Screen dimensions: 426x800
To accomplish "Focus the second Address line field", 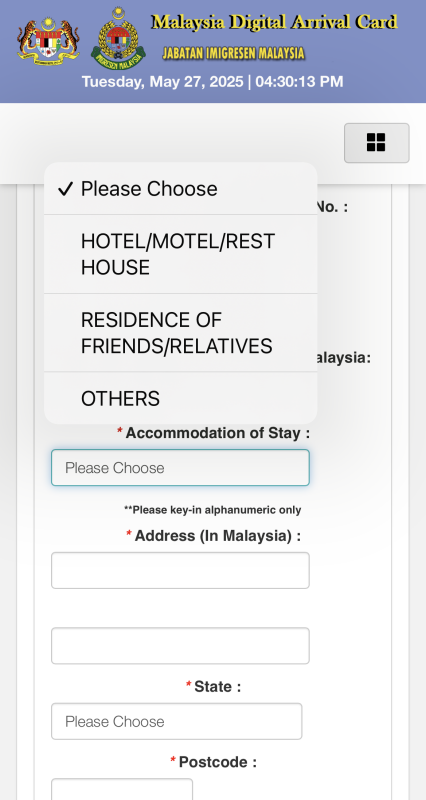I will point(180,646).
